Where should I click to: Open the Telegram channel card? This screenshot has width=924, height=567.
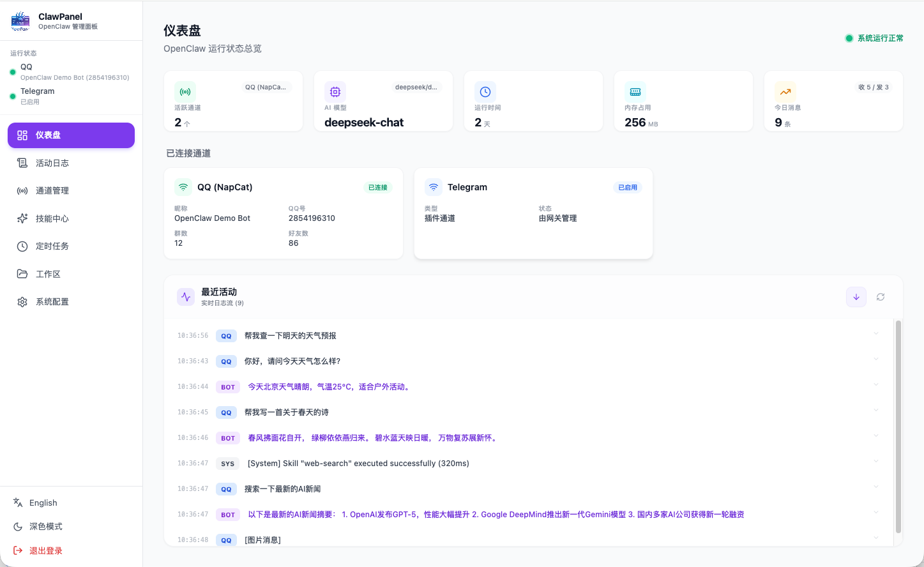(533, 213)
